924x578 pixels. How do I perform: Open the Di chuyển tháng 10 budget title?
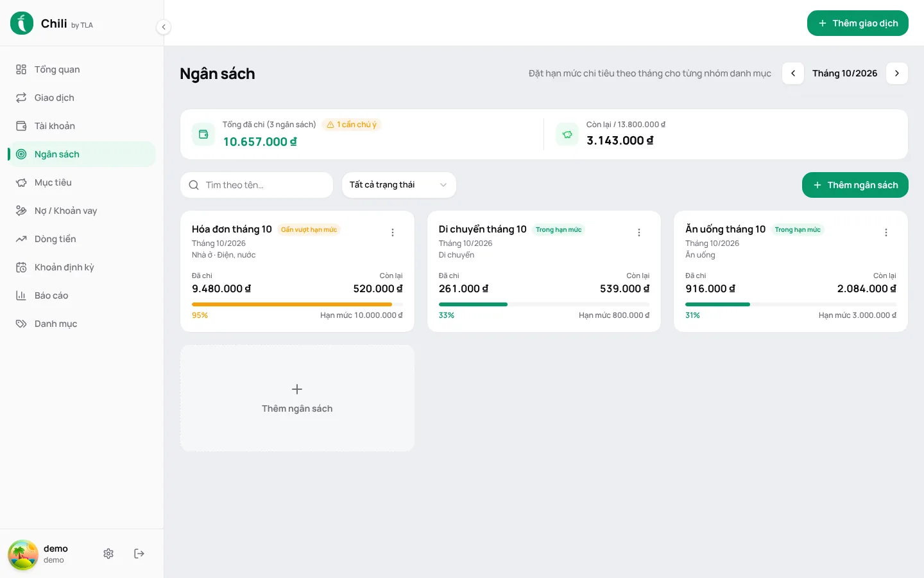point(483,229)
